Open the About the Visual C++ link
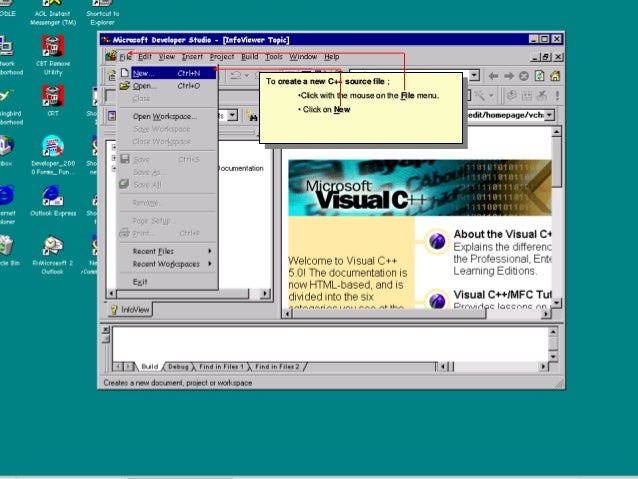Viewport: 638px width, 479px height. [503, 234]
